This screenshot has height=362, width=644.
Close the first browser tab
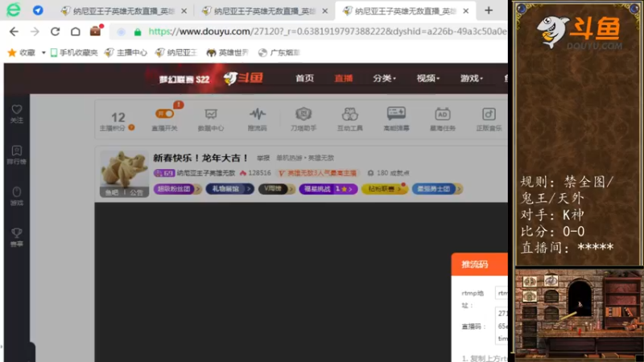tap(184, 11)
